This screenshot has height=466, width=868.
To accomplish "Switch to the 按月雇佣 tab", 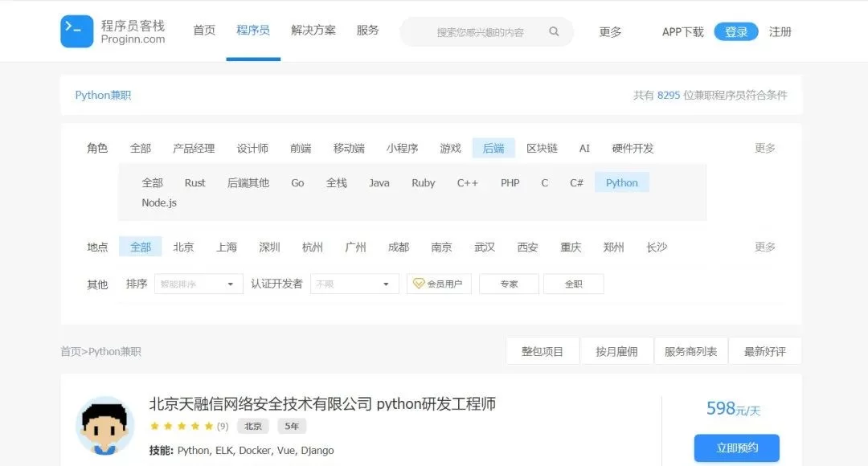I will click(x=616, y=351).
